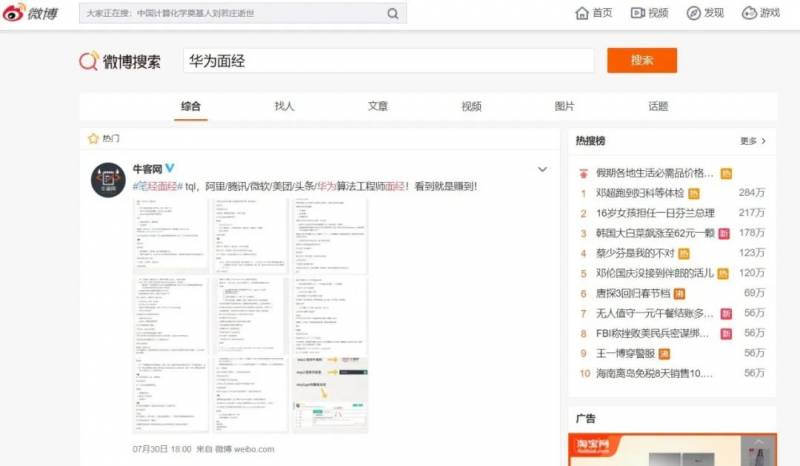Switch to the 找人 tab

point(284,106)
